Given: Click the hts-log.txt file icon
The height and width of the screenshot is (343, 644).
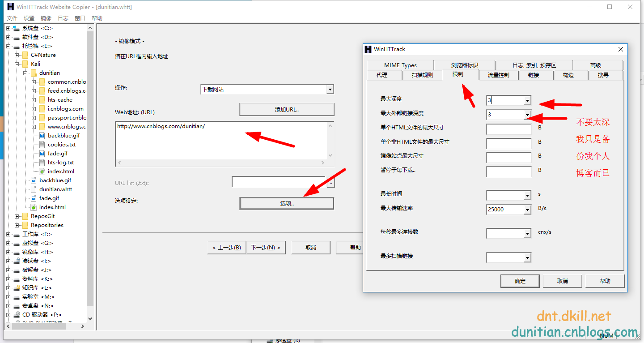Looking at the screenshot, I should point(42,163).
